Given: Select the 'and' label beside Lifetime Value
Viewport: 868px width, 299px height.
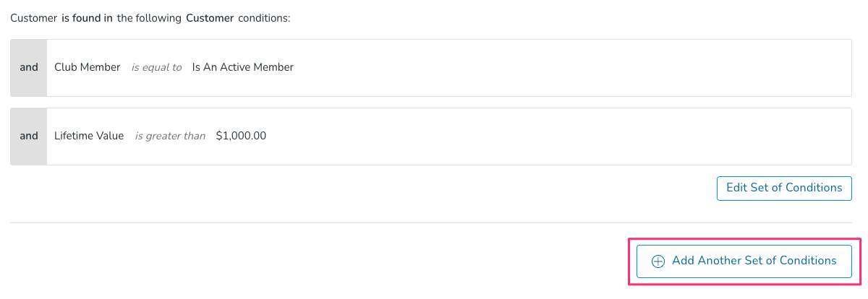Looking at the screenshot, I should [29, 136].
